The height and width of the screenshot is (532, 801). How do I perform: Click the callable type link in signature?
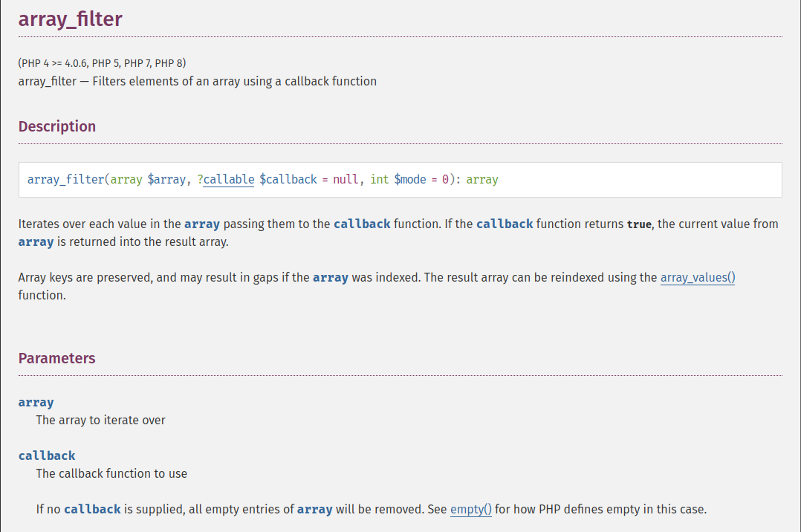point(228,179)
